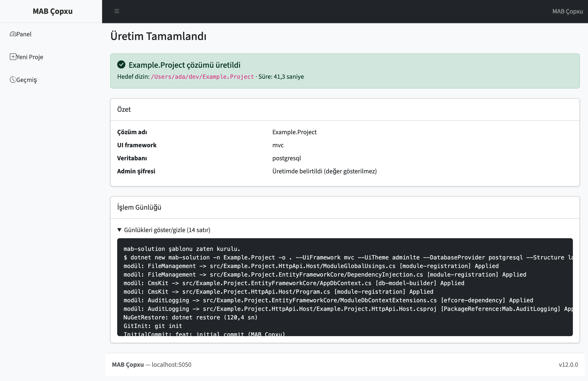Collapse the Günlükleri göster/gizle disclosure triangle

click(x=119, y=230)
